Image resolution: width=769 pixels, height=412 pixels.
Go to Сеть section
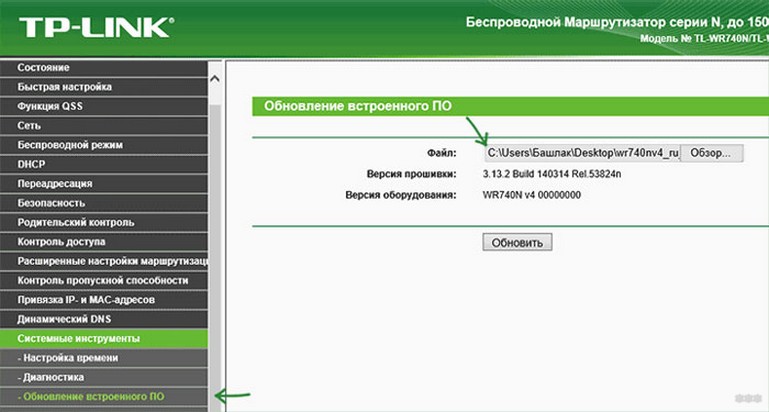point(103,126)
